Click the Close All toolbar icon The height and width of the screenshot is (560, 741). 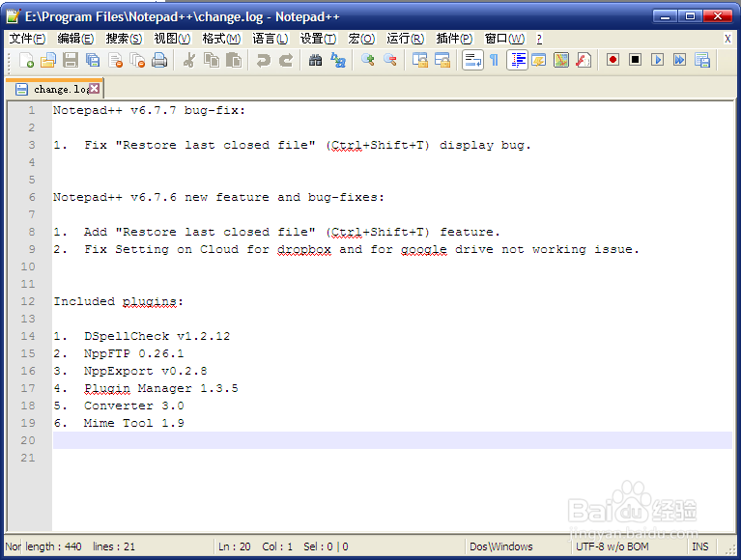click(137, 60)
